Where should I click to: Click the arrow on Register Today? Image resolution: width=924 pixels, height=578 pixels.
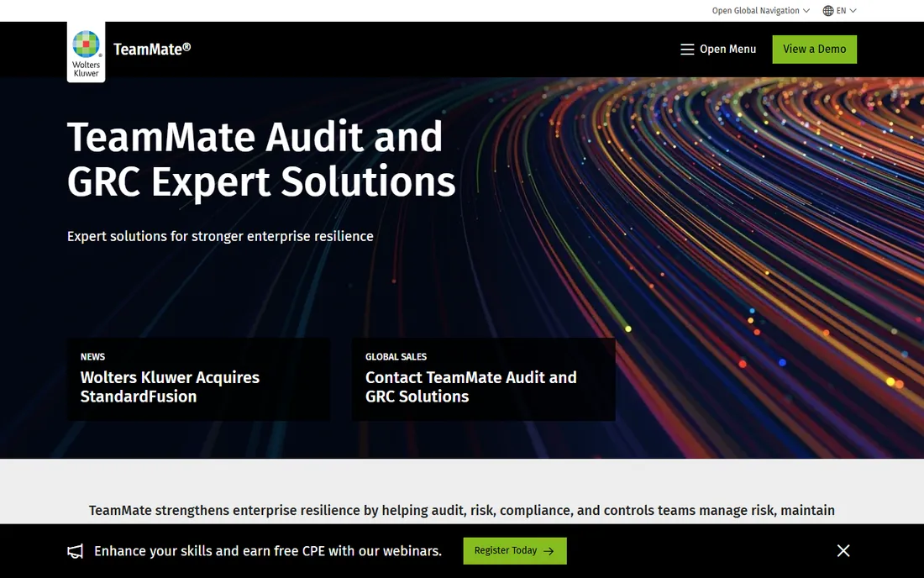pyautogui.click(x=549, y=551)
